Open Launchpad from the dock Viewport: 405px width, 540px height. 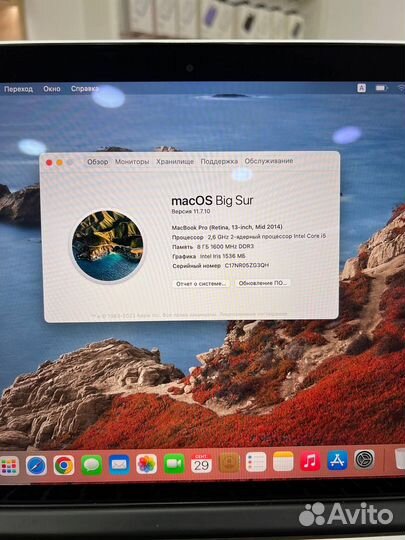(x=8, y=466)
